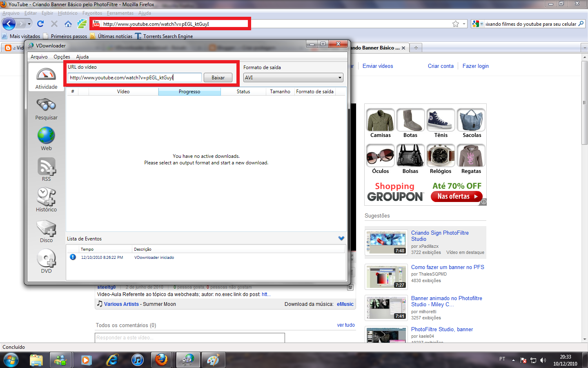
Task: Select VDownloader iniciado event row
Action: [206, 258]
